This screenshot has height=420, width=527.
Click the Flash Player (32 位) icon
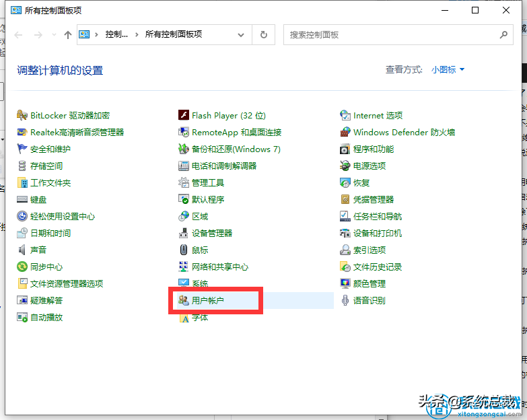tap(184, 115)
